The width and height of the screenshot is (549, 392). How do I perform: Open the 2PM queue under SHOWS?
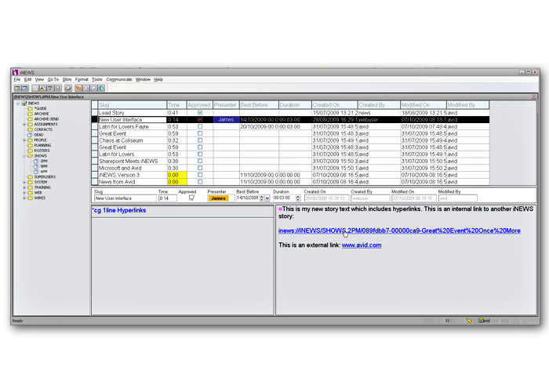pos(41,161)
